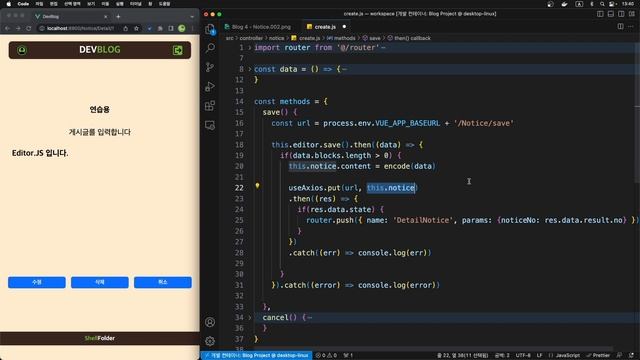640x360 pixels.
Task: Click the Docker whale menu bar icon
Action: (x=564, y=4)
